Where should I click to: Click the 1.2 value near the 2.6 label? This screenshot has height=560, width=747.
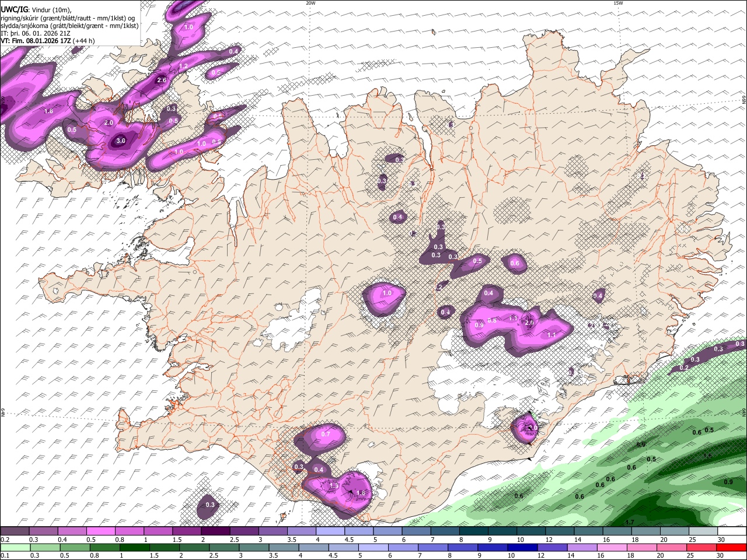click(x=183, y=67)
